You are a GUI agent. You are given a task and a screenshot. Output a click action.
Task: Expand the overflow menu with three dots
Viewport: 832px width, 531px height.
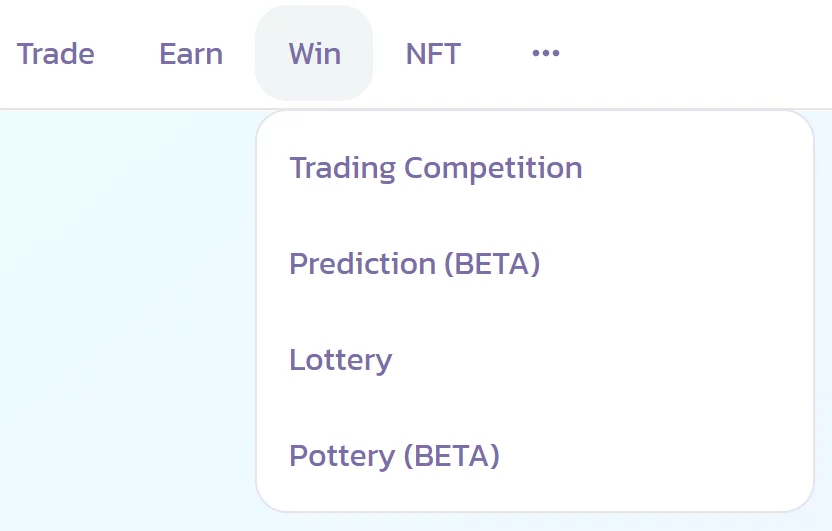pos(545,54)
